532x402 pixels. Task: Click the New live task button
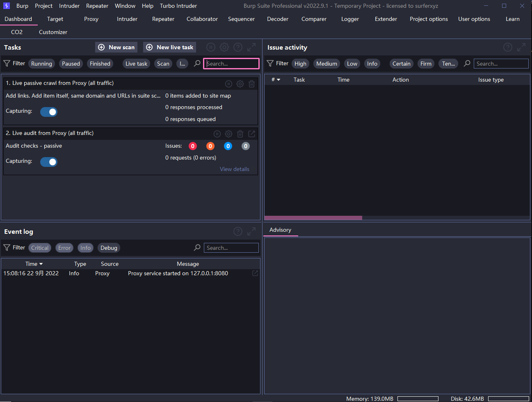[x=170, y=47]
